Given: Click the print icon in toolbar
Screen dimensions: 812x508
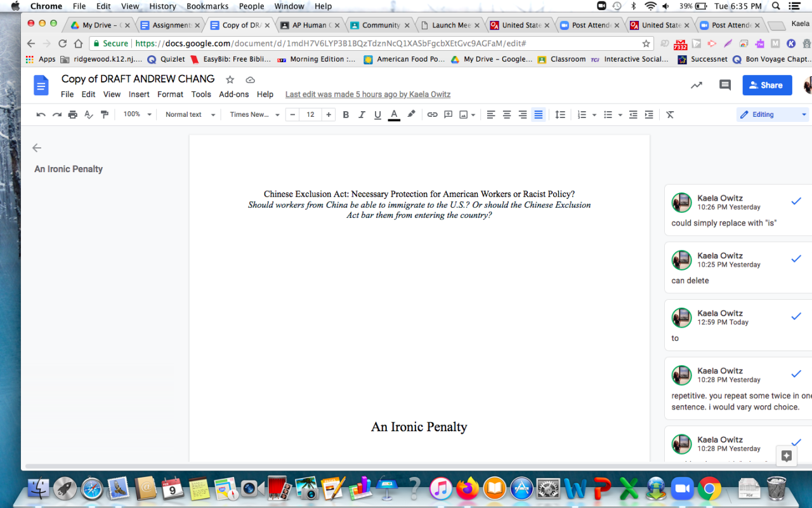Looking at the screenshot, I should (x=73, y=115).
